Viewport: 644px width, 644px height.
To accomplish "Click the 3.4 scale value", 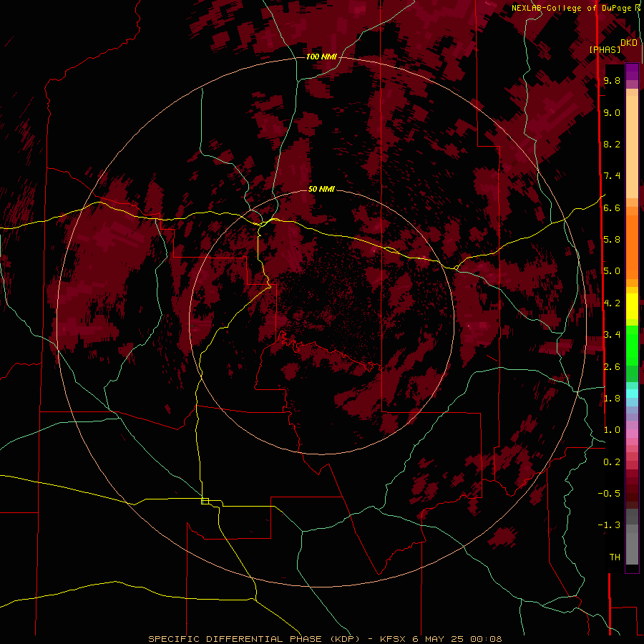I will pyautogui.click(x=612, y=335).
